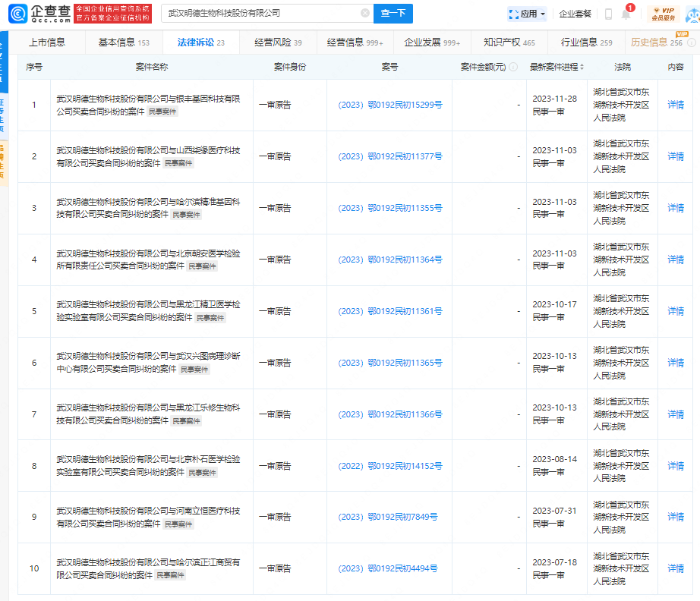Click the 企业套餐 link
This screenshot has width=700, height=601.
point(575,14)
